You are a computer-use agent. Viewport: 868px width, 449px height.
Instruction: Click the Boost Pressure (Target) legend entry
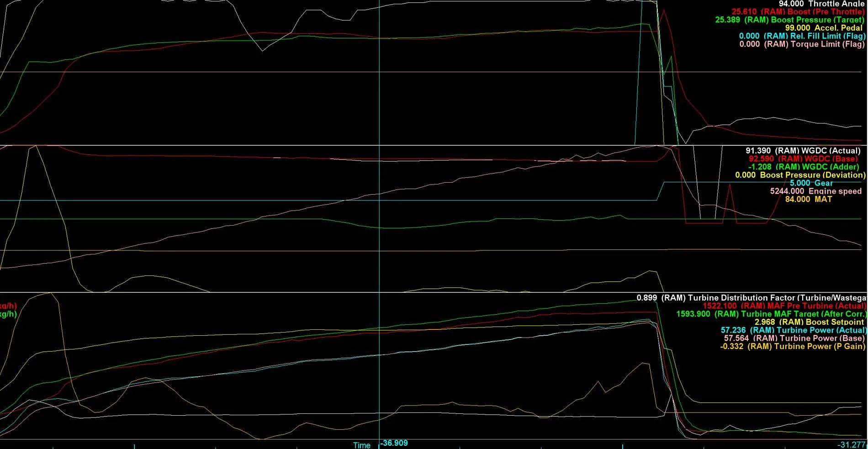pyautogui.click(x=789, y=20)
